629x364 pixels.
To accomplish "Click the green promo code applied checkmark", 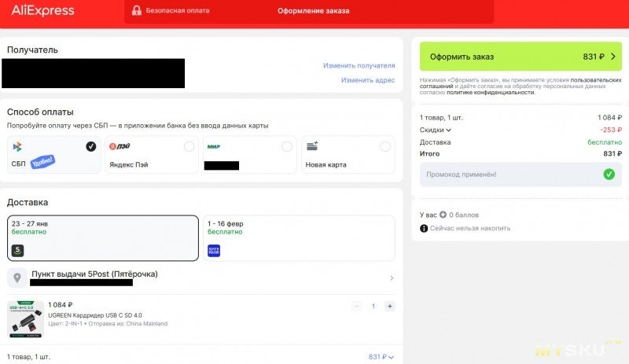I will 609,175.
